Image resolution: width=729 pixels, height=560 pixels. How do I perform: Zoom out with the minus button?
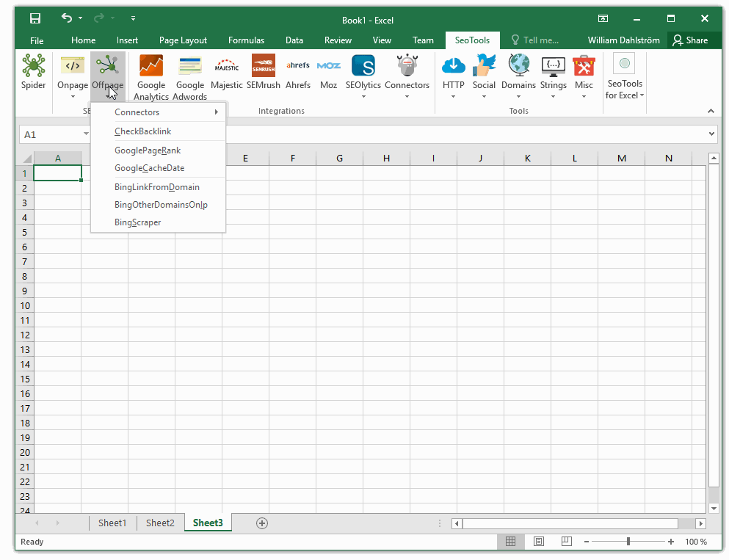pos(587,542)
